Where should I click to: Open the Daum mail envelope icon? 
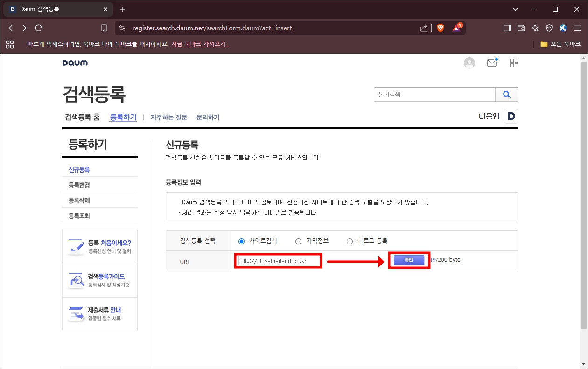coord(492,63)
